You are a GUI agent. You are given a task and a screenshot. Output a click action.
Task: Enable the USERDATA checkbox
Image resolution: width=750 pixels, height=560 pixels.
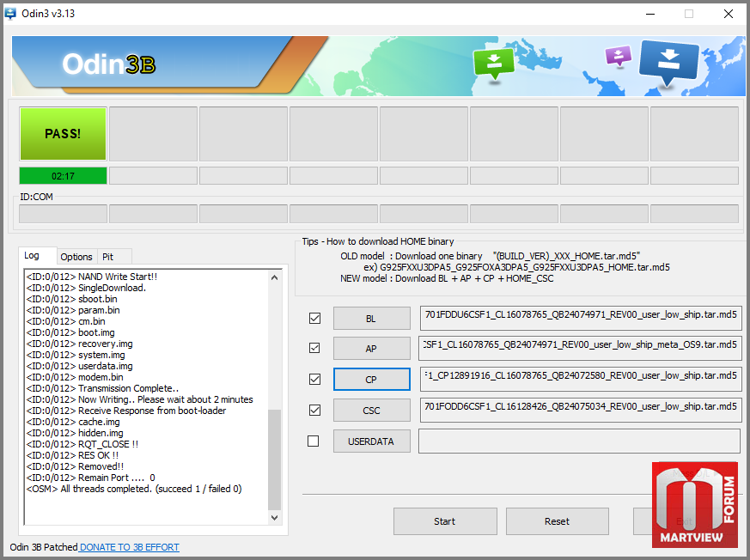[x=314, y=441]
